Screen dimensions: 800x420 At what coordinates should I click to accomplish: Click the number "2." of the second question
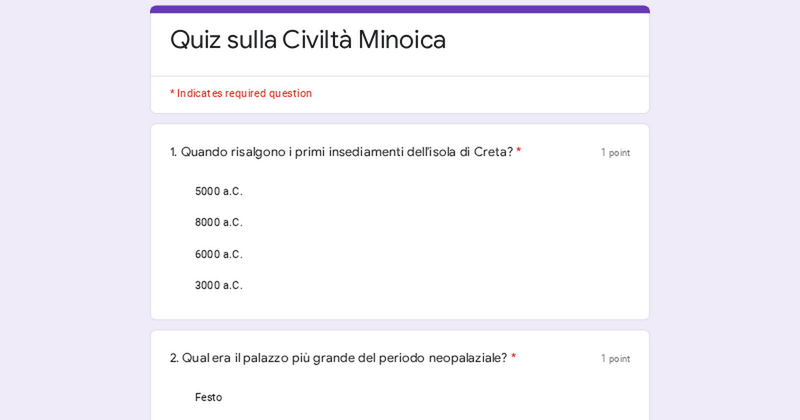click(x=175, y=358)
